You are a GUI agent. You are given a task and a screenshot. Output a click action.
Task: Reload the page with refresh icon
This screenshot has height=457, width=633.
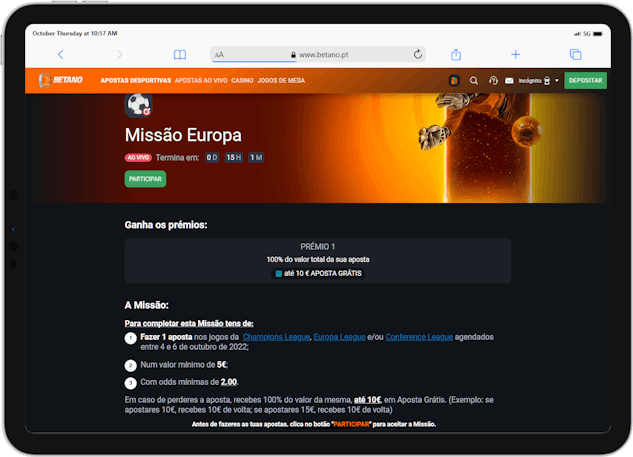click(418, 54)
